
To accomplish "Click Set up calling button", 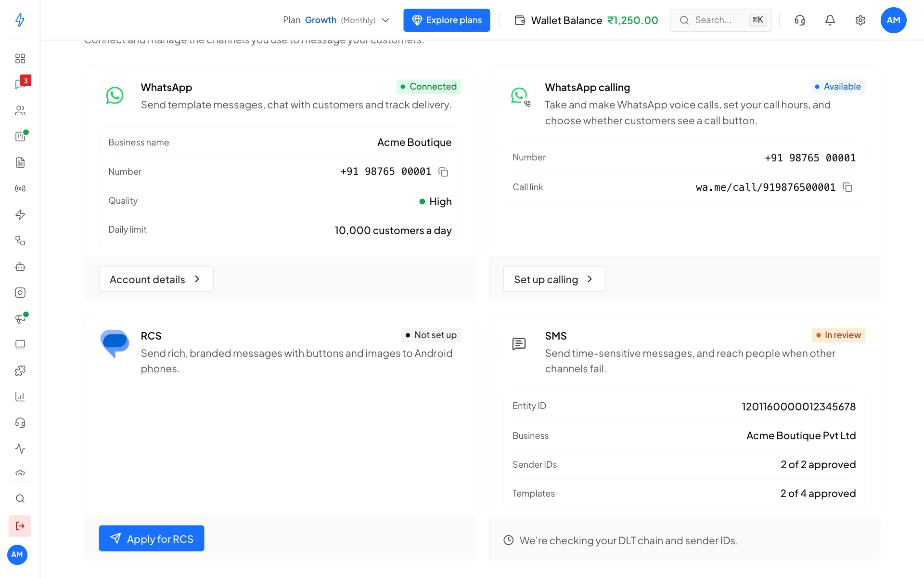I will [554, 279].
